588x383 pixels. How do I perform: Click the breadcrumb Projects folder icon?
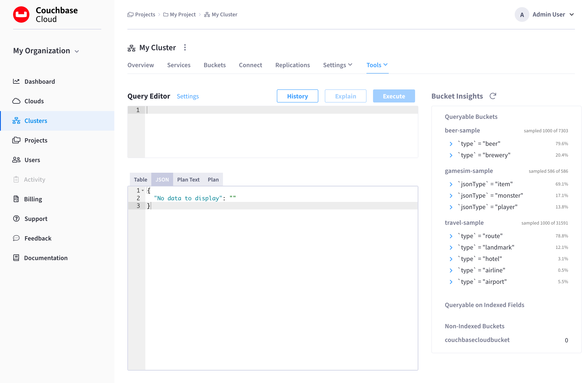tap(130, 14)
